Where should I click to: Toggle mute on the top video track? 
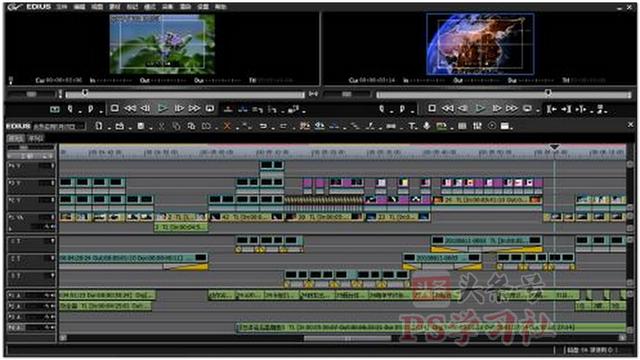(x=52, y=166)
